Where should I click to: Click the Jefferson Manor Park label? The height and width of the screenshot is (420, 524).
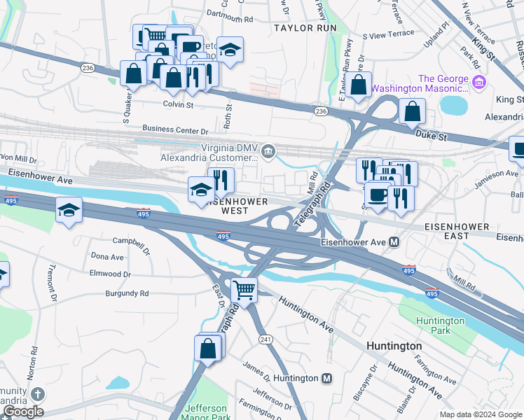point(206,412)
